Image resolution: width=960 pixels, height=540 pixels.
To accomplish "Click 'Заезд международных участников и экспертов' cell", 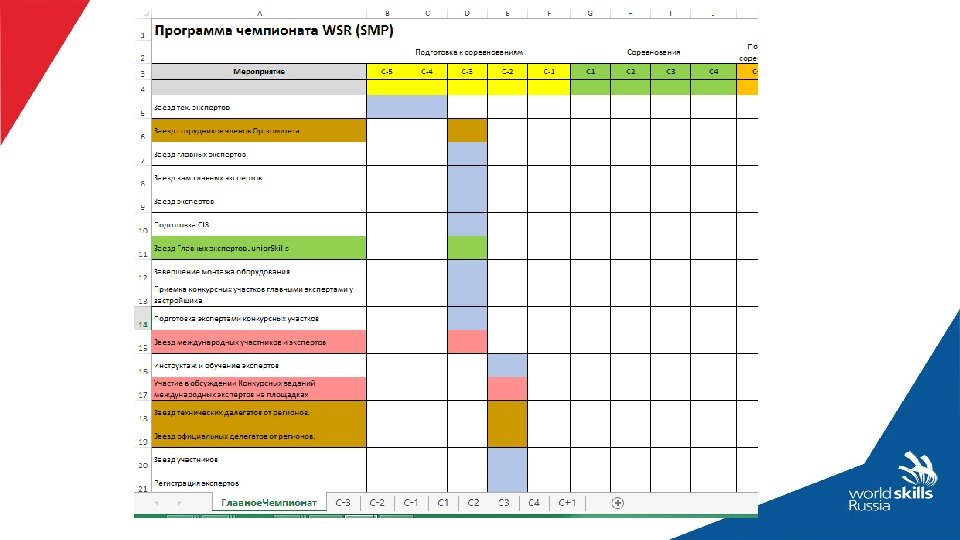I will (x=259, y=342).
